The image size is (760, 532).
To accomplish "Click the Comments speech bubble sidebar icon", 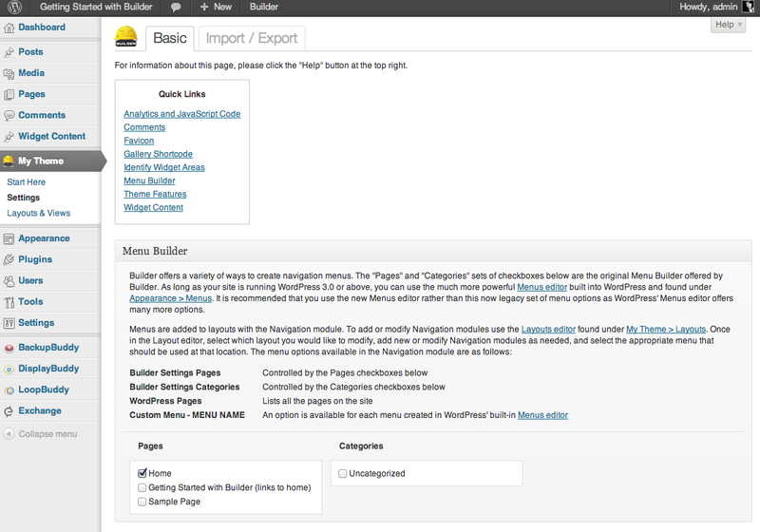I will click(x=9, y=115).
